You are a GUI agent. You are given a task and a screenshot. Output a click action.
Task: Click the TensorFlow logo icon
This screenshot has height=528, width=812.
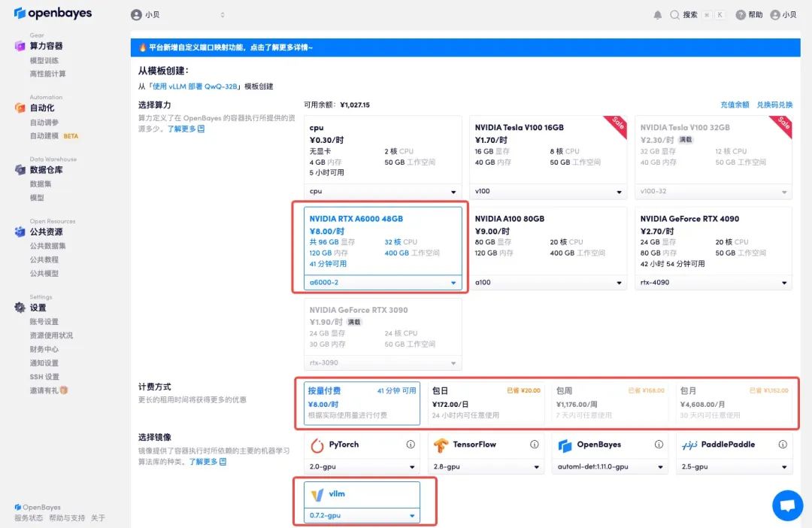(441, 445)
